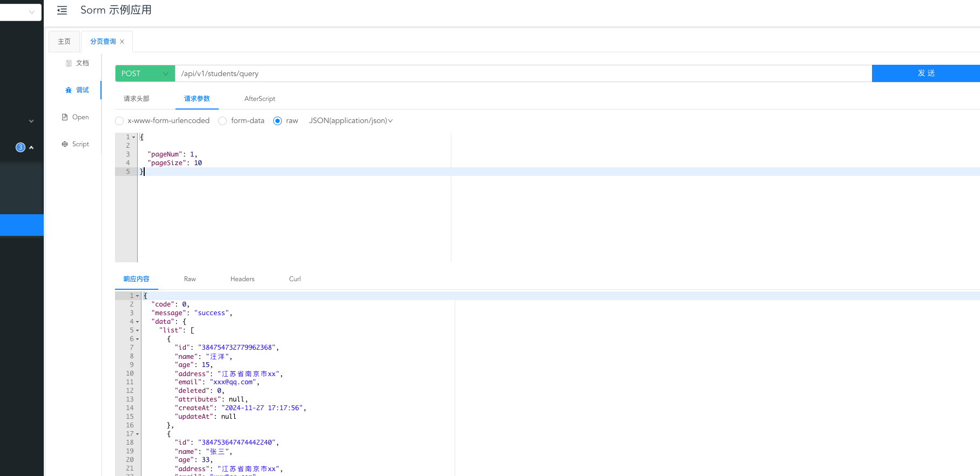Collapse the sidebar group with up chevron
Screen dimensions: 980x476
[x=31, y=147]
